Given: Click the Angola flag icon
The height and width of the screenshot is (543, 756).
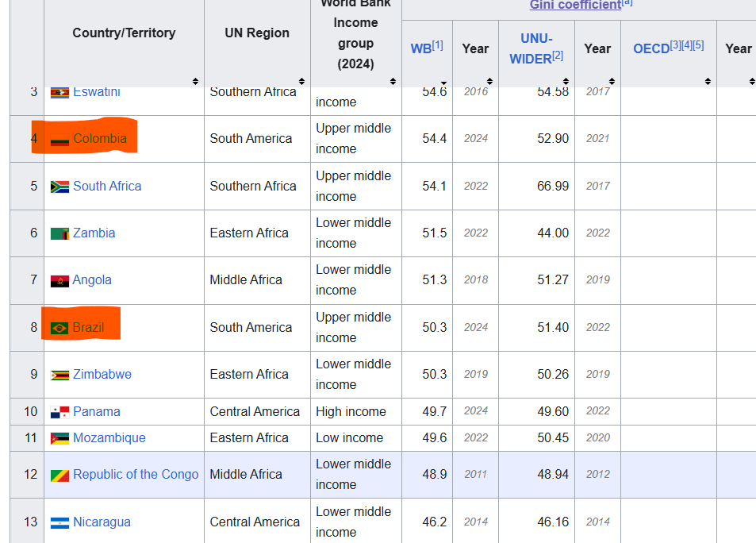Looking at the screenshot, I should click(x=59, y=280).
